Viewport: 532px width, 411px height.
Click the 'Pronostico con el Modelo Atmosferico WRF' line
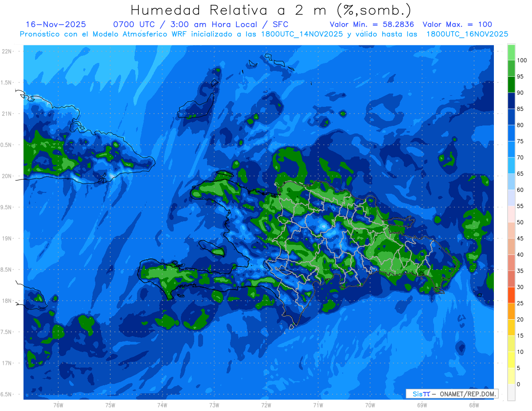click(264, 34)
